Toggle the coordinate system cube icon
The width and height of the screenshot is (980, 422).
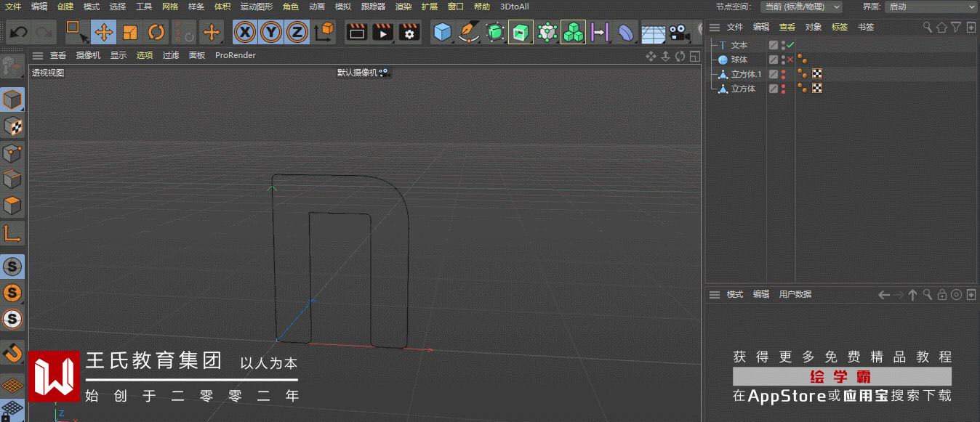324,32
